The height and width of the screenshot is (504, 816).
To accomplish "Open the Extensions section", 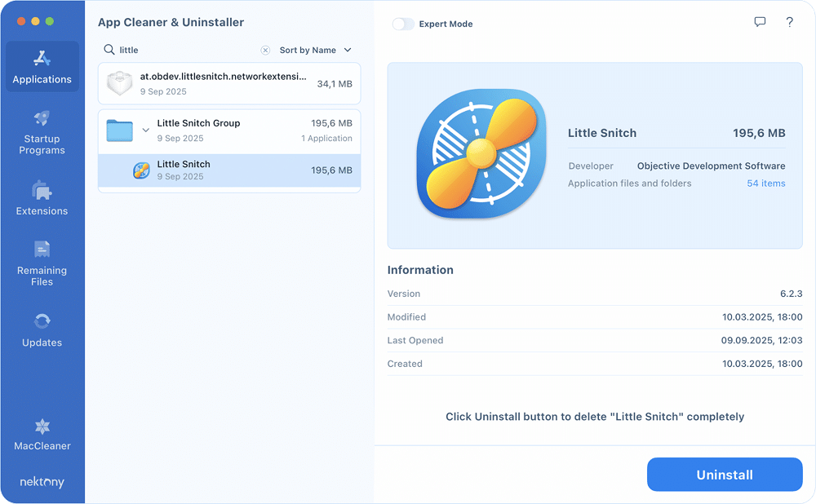I will click(42, 198).
